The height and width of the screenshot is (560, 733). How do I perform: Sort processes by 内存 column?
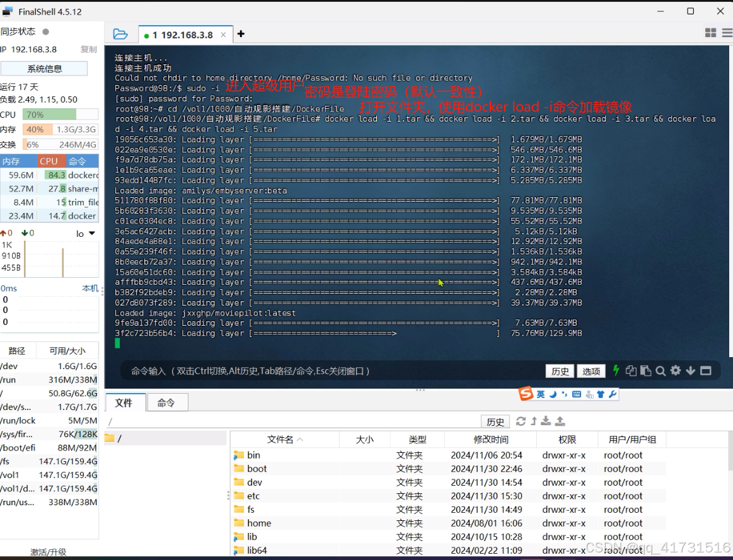click(x=19, y=161)
